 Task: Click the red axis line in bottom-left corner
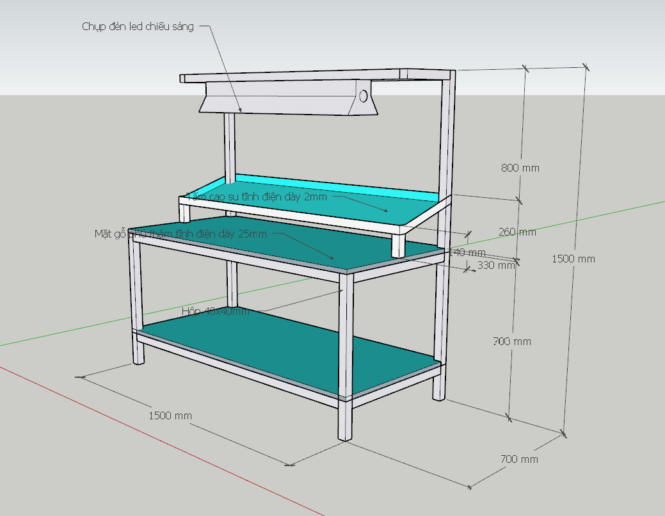(x=40, y=384)
